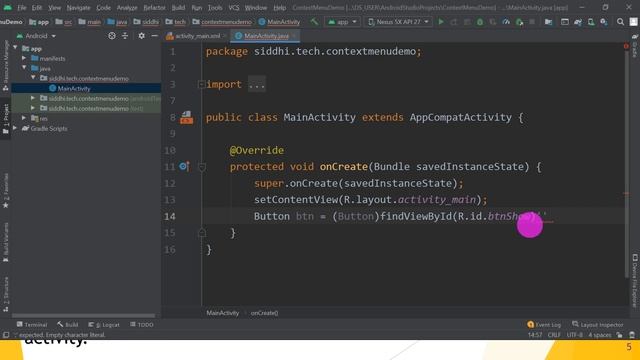Click Attach Debugger to Android Process icon

click(519, 22)
